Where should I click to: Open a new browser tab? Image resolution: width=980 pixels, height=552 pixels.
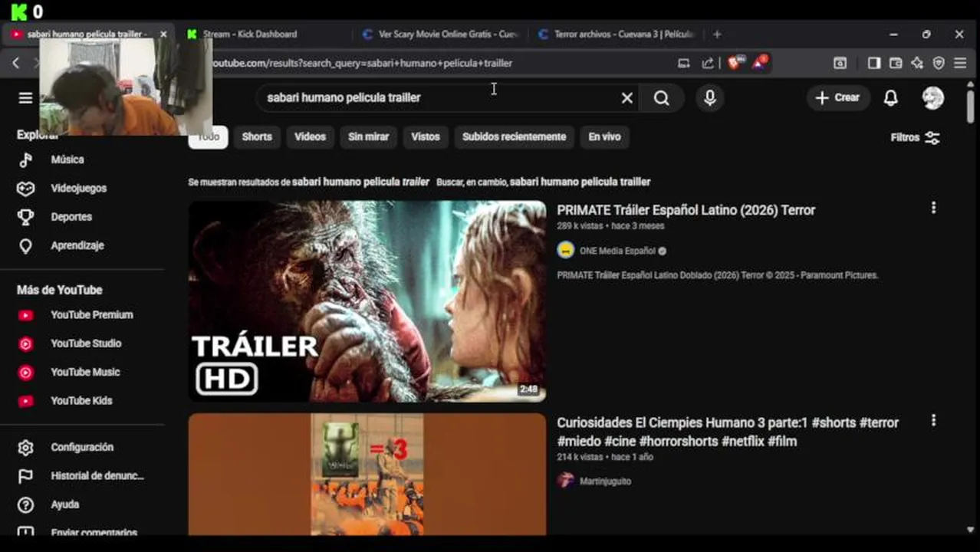pos(717,34)
